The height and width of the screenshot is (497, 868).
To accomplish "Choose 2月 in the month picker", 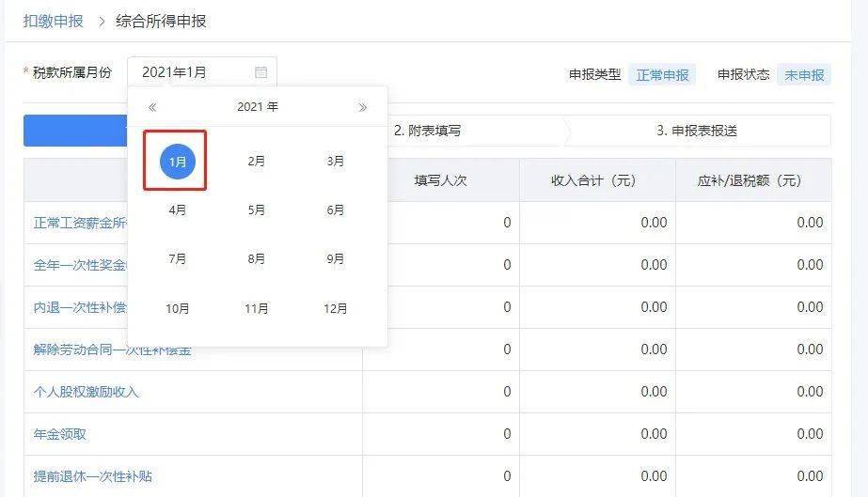I will click(x=257, y=162).
